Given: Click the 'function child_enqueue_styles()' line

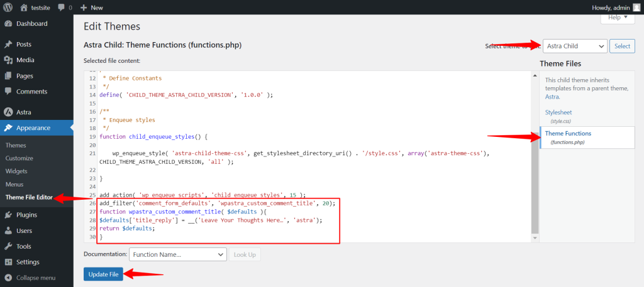Looking at the screenshot, I should (x=153, y=136).
